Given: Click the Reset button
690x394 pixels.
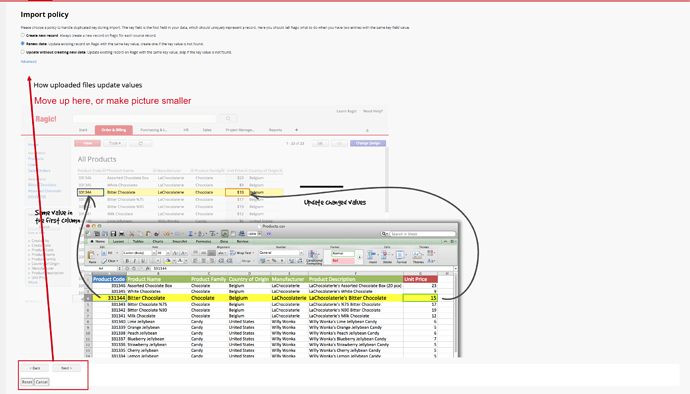Looking at the screenshot, I should [27, 382].
